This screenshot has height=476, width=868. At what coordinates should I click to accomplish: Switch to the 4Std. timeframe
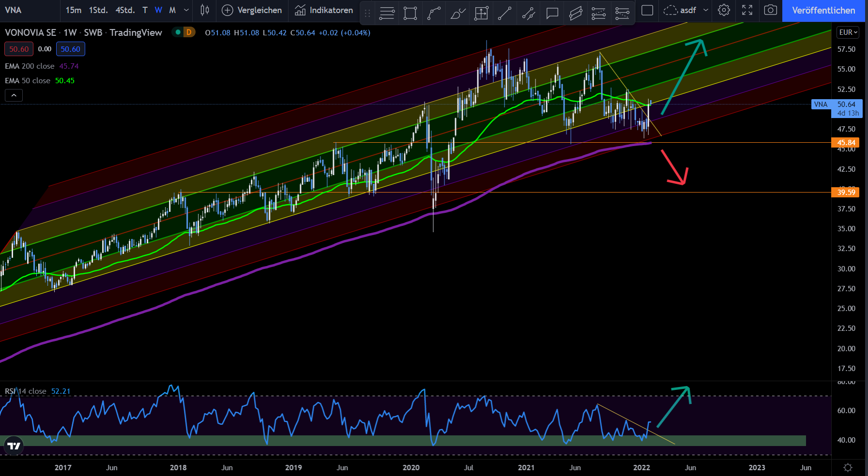pos(125,10)
